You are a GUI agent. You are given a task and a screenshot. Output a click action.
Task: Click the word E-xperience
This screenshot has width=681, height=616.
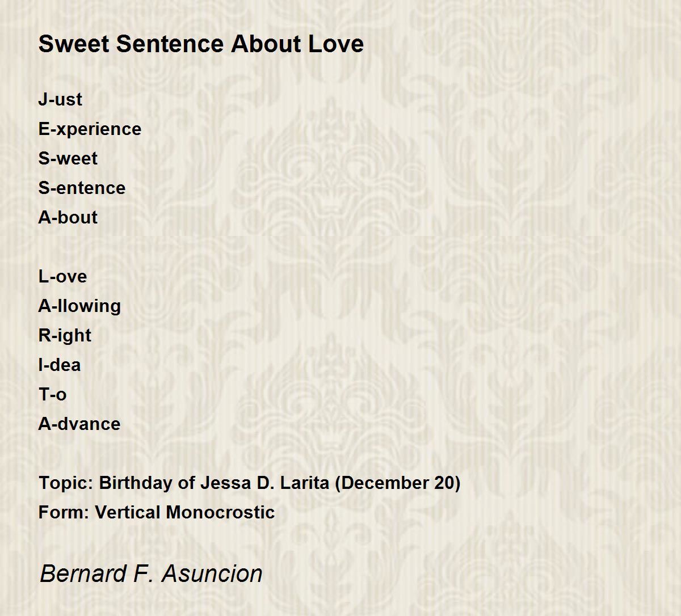[90, 129]
